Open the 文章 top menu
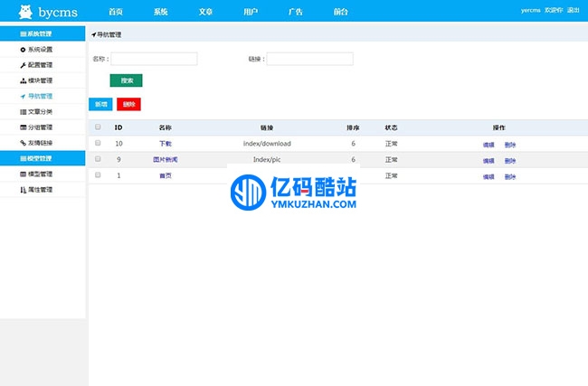588x386 pixels. click(x=205, y=11)
